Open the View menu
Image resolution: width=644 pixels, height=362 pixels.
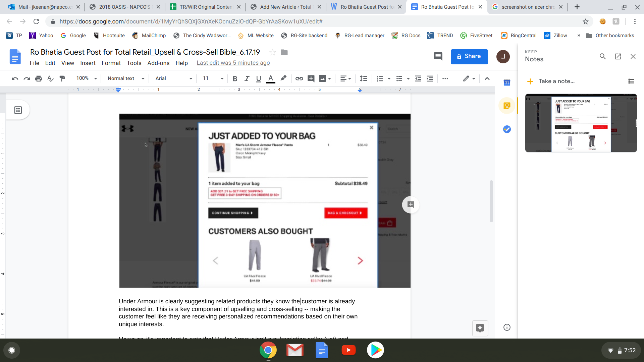[68, 63]
